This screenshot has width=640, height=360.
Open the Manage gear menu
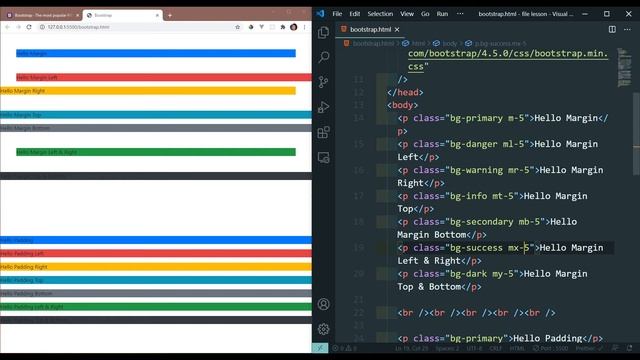coord(324,329)
